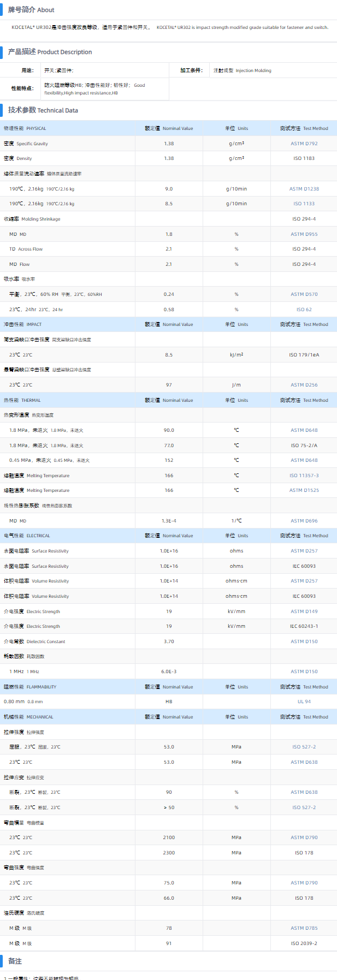Click the ASTM D1238 melt flow link
Viewport: 337px width, 980px height.
[304, 189]
